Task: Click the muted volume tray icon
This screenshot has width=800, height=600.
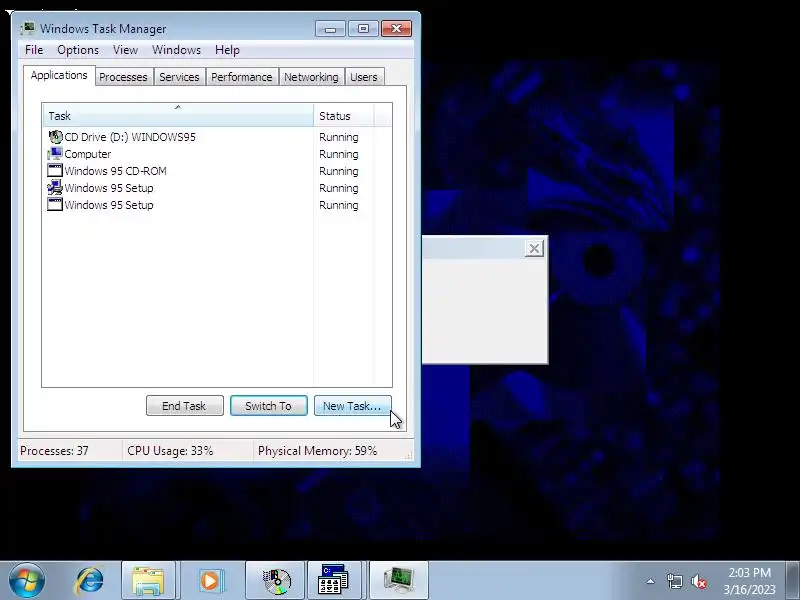Action: pyautogui.click(x=698, y=581)
